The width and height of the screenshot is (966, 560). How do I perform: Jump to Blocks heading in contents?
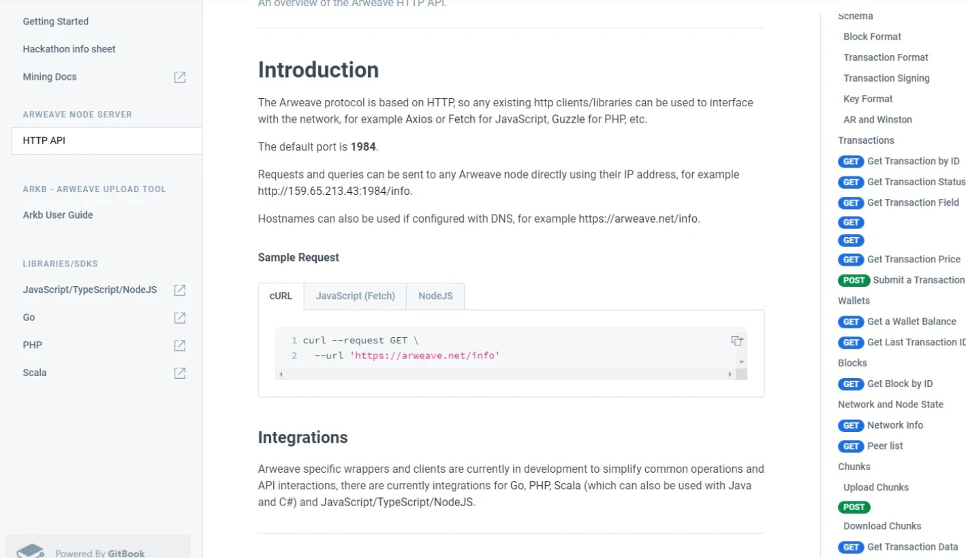point(852,363)
